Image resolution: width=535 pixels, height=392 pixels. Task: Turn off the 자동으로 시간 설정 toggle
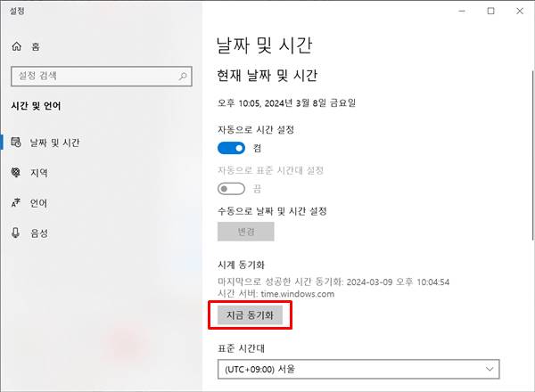[x=231, y=148]
